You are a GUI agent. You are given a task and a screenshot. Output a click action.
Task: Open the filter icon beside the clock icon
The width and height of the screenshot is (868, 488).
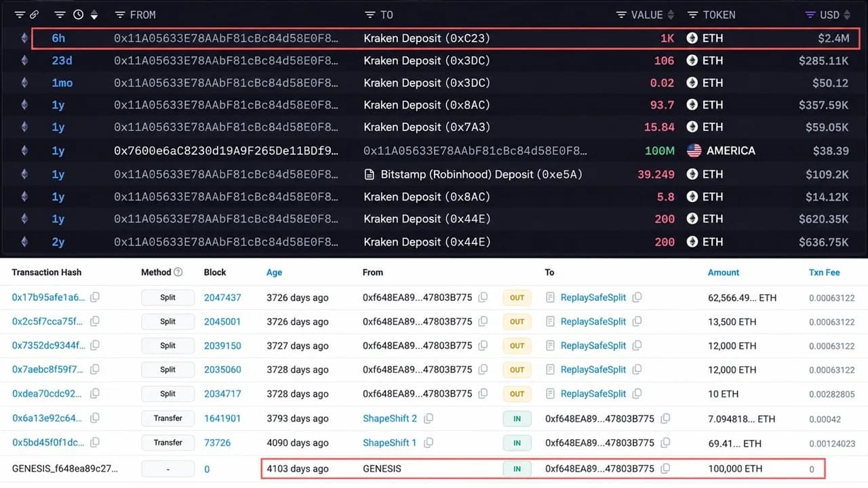pos(60,15)
